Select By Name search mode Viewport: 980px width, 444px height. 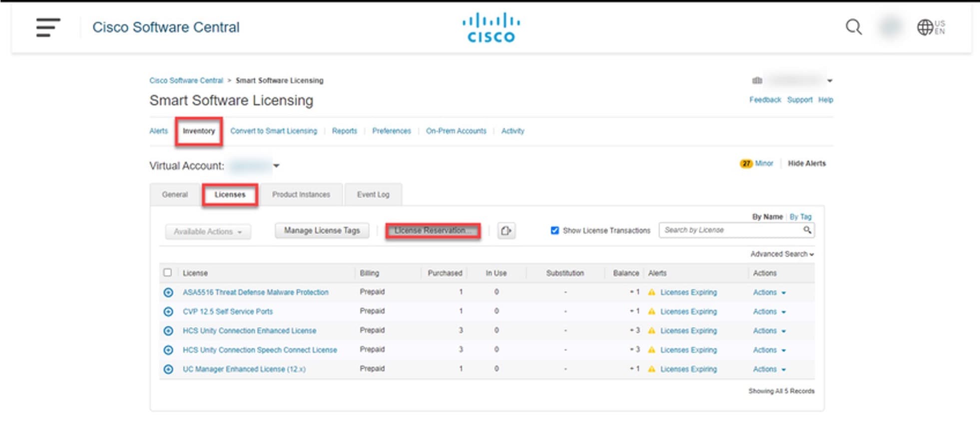767,217
